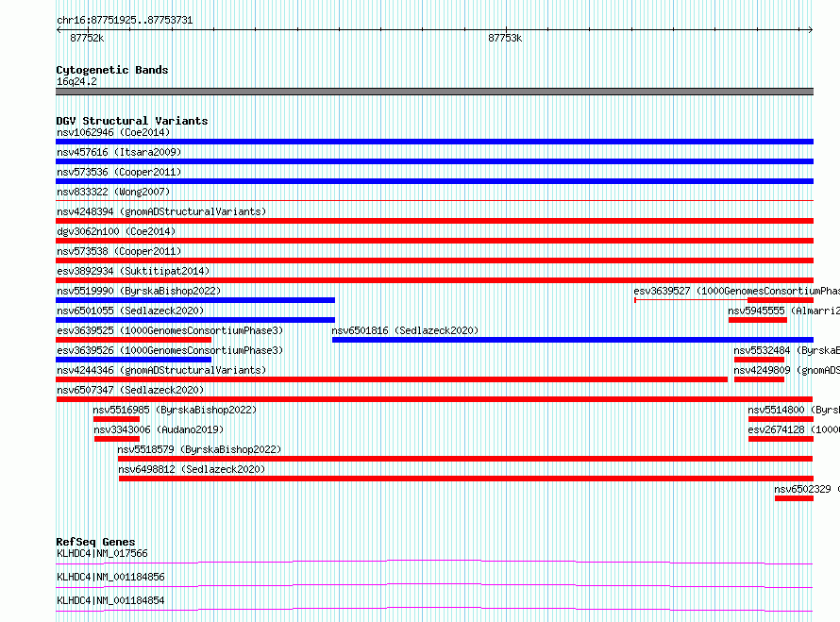The height and width of the screenshot is (622, 840).
Task: Click the red bar under nsv3343006
Action: click(x=117, y=439)
